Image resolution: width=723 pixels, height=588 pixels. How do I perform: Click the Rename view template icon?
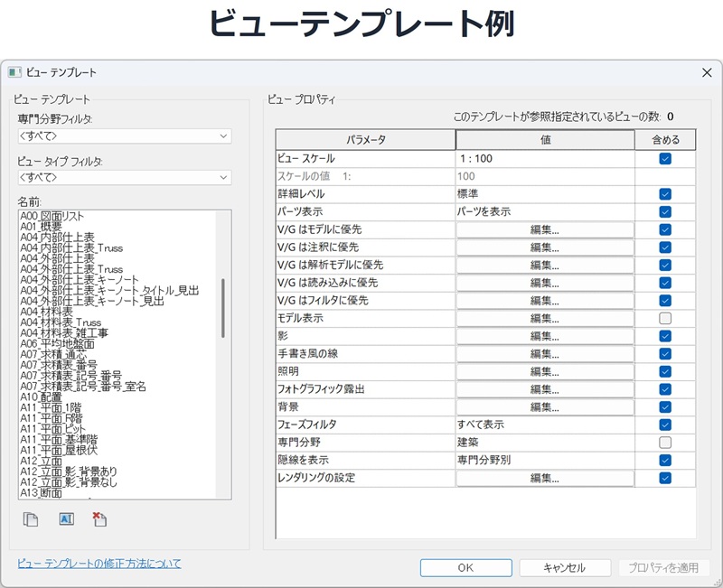pyautogui.click(x=66, y=519)
